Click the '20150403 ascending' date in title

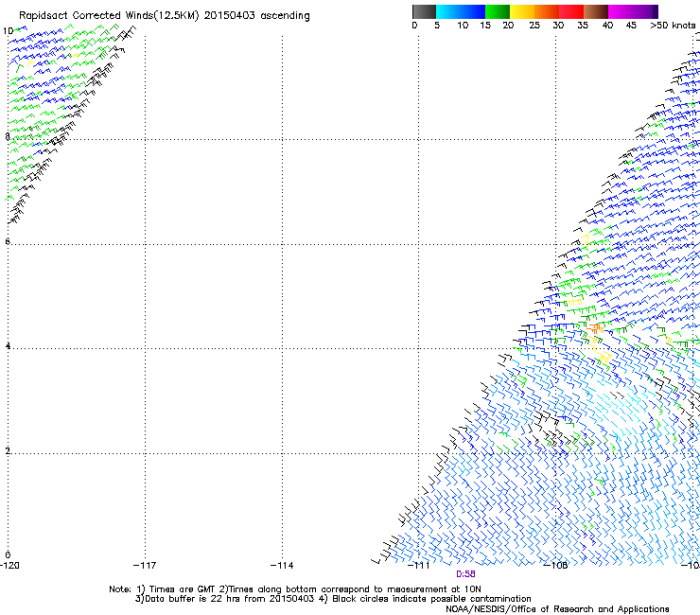click(x=256, y=16)
